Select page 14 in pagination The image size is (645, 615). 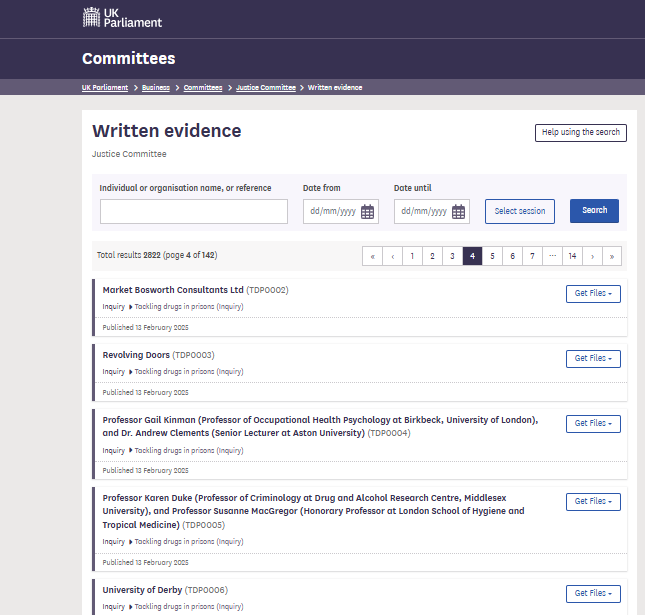572,256
